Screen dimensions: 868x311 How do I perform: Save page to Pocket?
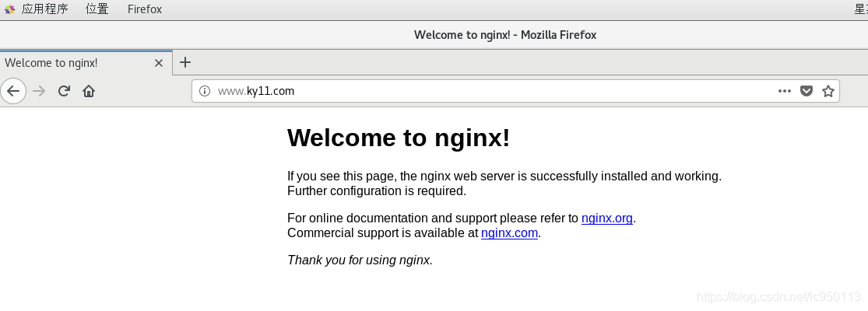point(807,91)
